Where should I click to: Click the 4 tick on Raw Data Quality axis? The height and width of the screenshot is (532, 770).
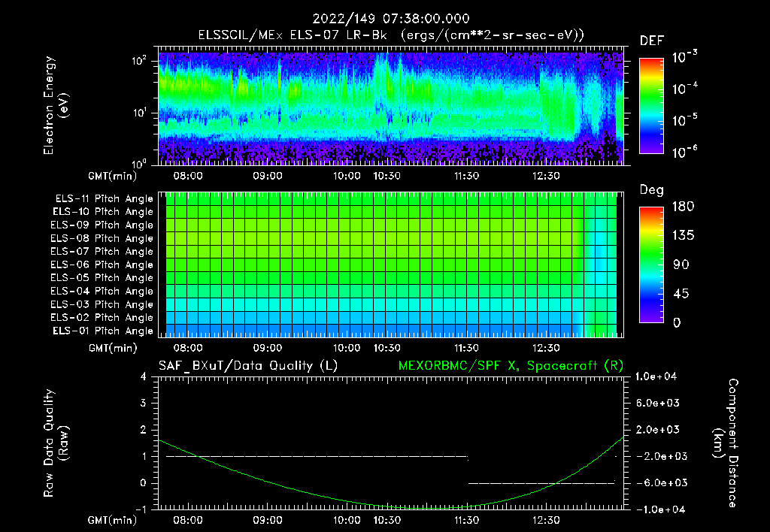click(x=143, y=376)
